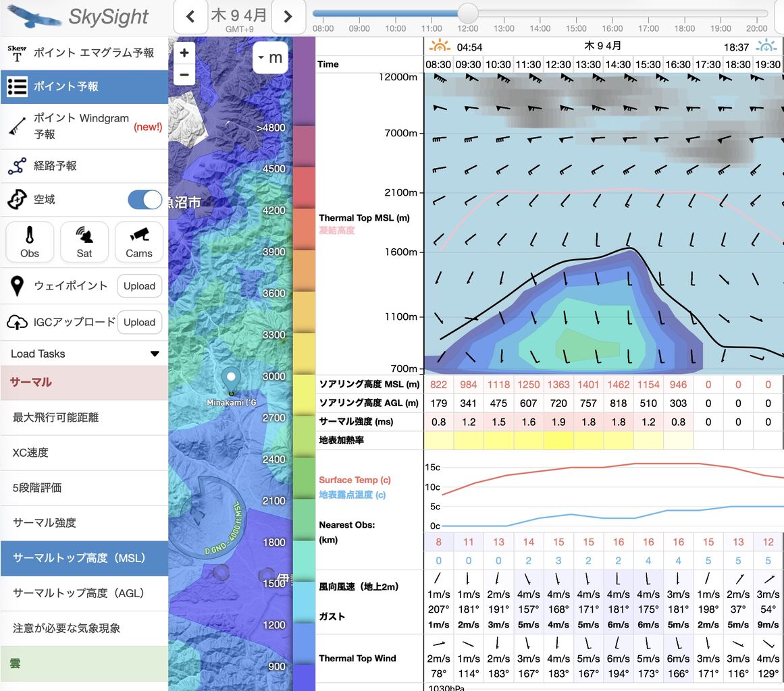Click surface wind direction 207°

(438, 609)
